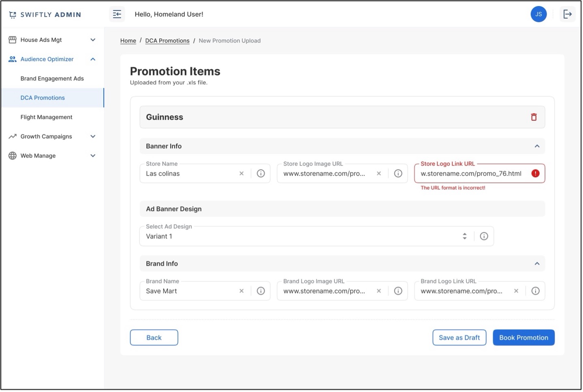Click the logout icon top right
The width and height of the screenshot is (583, 392).
[568, 14]
